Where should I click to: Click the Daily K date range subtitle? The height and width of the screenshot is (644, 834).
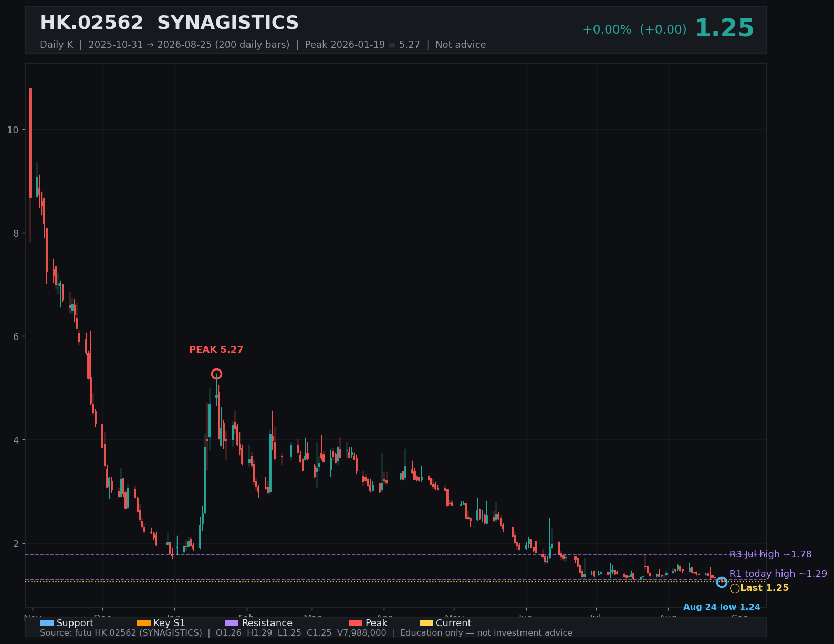pyautogui.click(x=263, y=45)
